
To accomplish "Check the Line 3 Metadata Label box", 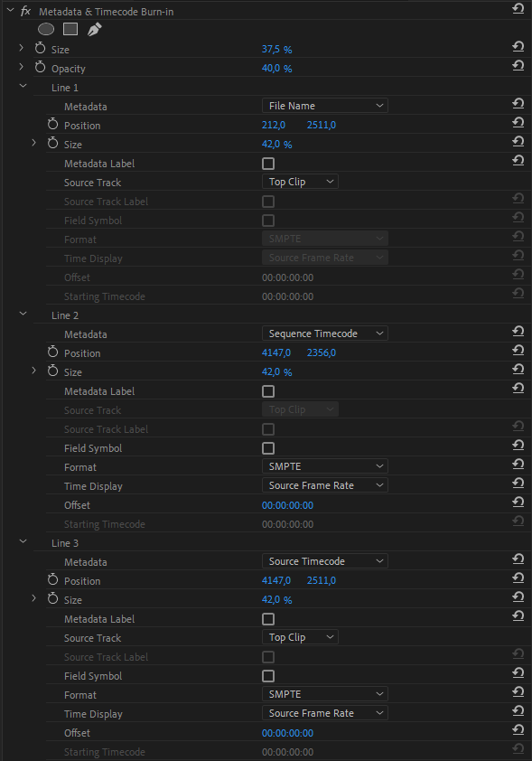I will click(268, 619).
